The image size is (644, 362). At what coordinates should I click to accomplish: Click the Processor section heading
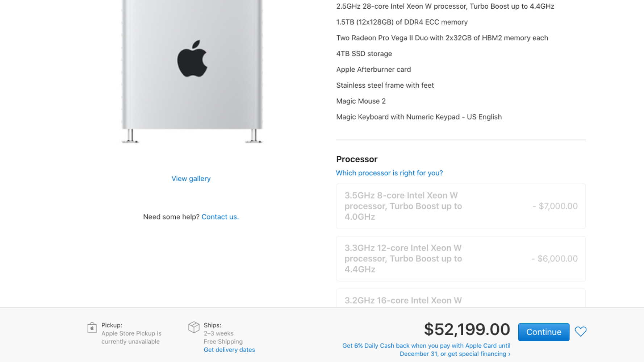point(356,159)
